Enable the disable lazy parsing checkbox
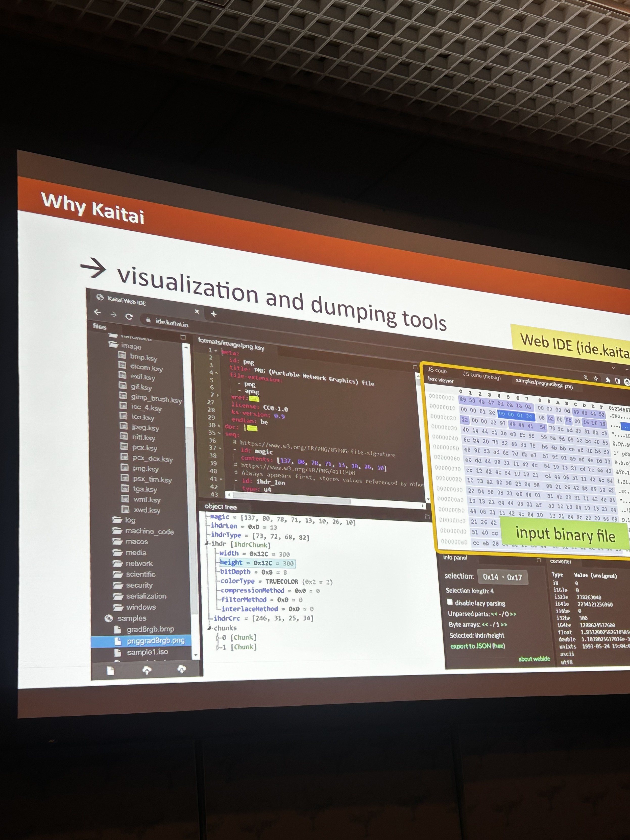Viewport: 630px width, 840px height. click(x=450, y=602)
